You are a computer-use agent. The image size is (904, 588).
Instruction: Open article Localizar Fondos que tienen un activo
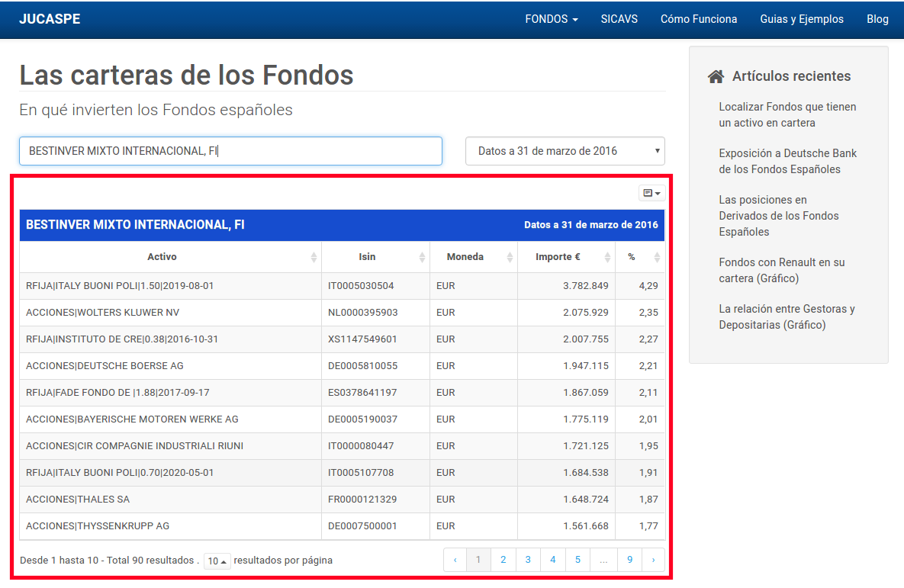click(x=787, y=114)
